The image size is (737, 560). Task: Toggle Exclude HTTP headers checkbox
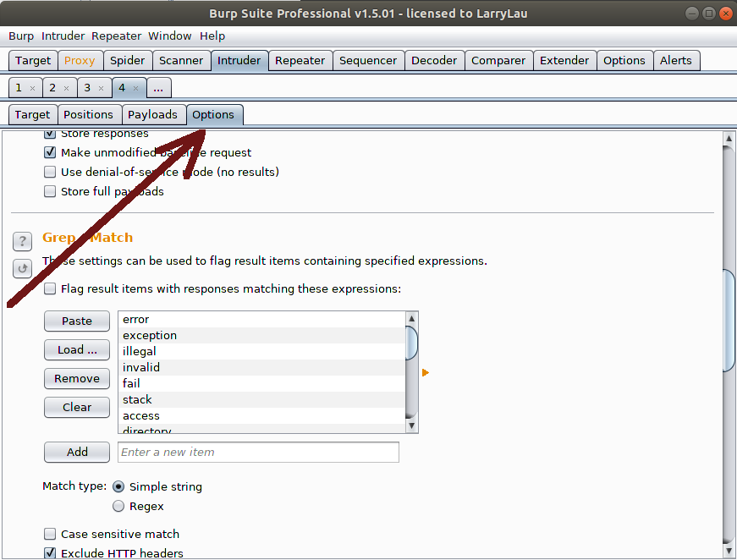(x=50, y=553)
